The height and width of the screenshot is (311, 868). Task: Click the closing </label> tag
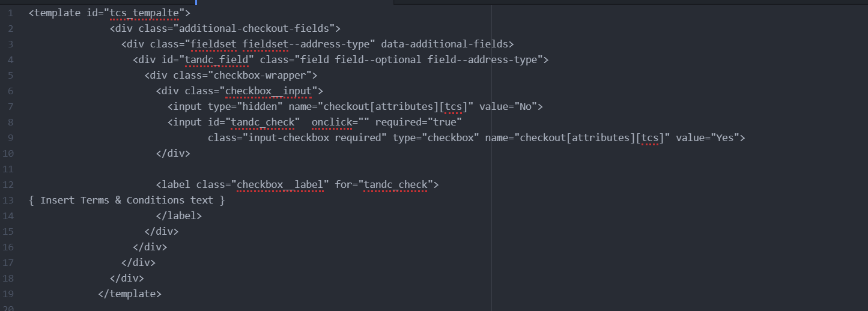179,216
